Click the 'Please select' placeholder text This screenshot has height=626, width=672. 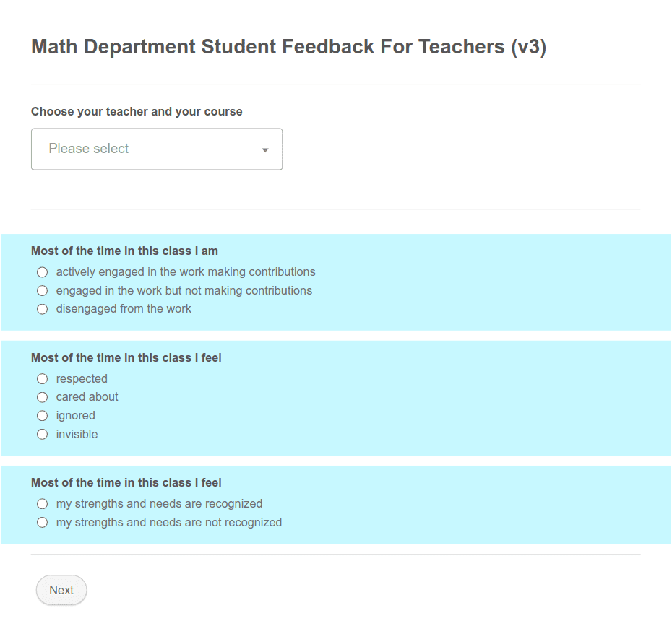(x=88, y=149)
